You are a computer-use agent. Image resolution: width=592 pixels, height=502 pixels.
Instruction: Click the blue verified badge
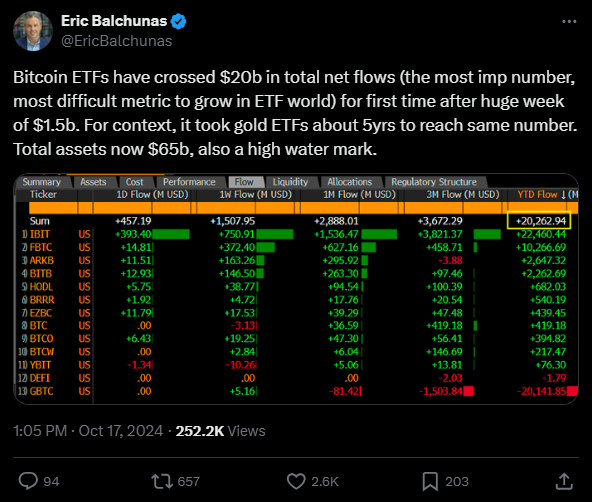178,22
